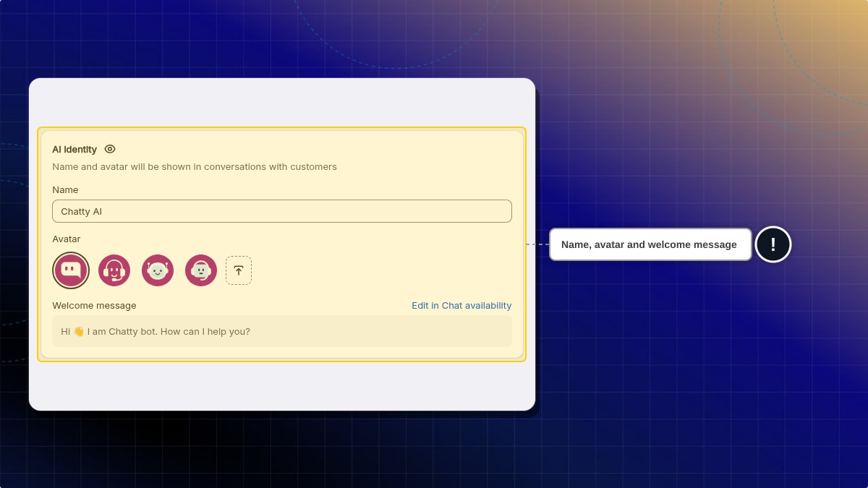This screenshot has height=488, width=868.
Task: Click the Welcome message label
Action: click(94, 305)
